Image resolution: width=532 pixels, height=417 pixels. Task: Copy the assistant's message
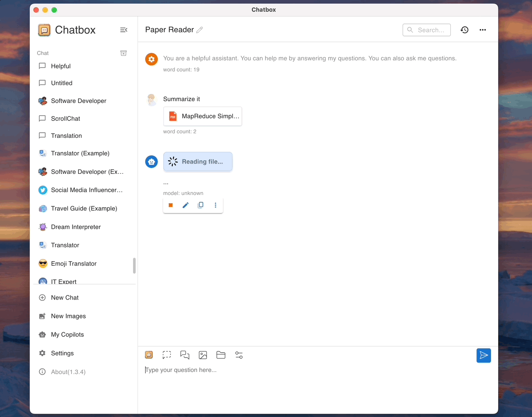tap(200, 205)
